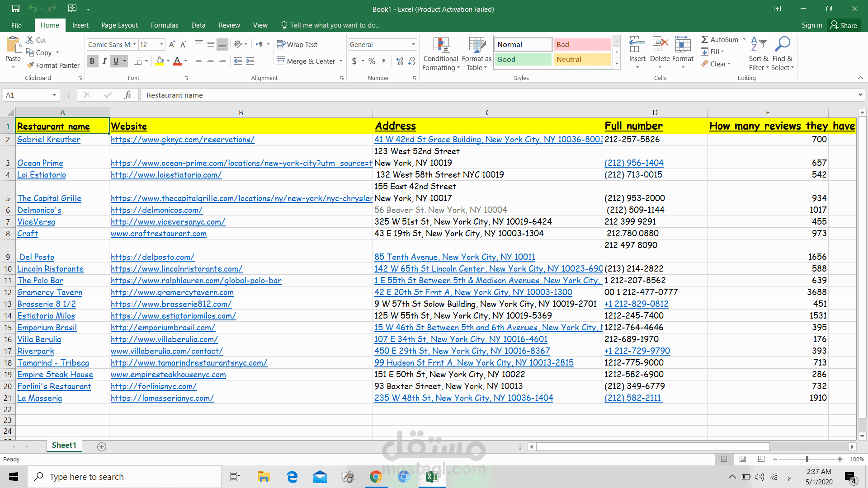The image size is (868, 488).
Task: Apply the Bad cell style
Action: pos(582,44)
